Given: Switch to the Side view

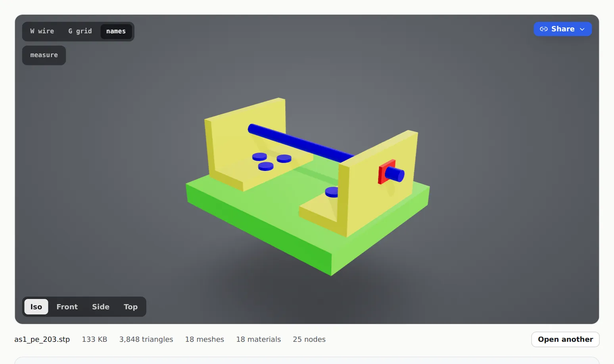Looking at the screenshot, I should (x=101, y=307).
